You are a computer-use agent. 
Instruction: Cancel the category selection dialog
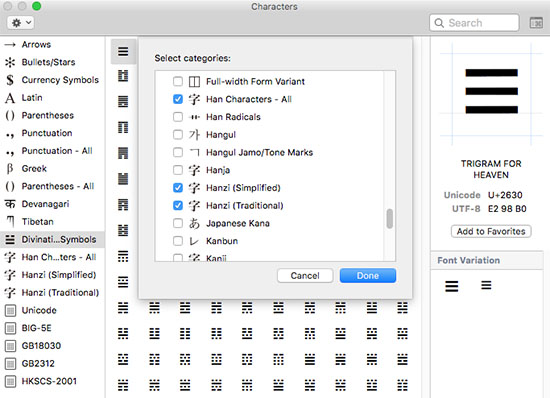[x=305, y=276]
